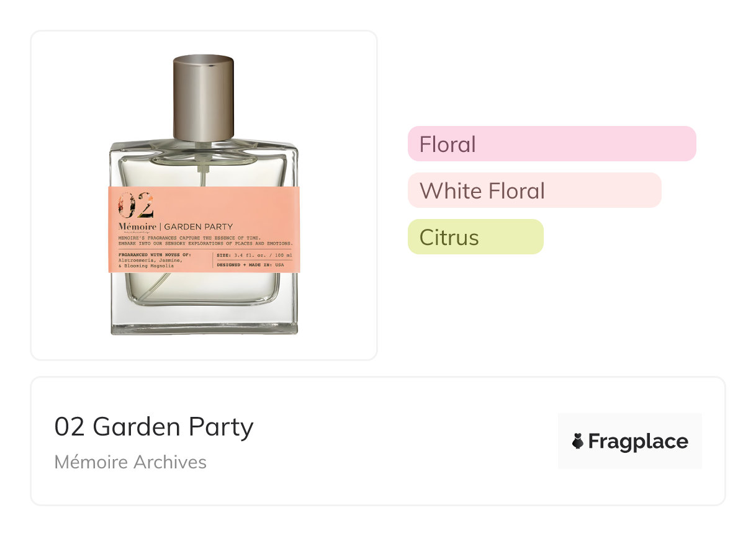Select the White Floral accord tag
756x536 pixels.
534,190
